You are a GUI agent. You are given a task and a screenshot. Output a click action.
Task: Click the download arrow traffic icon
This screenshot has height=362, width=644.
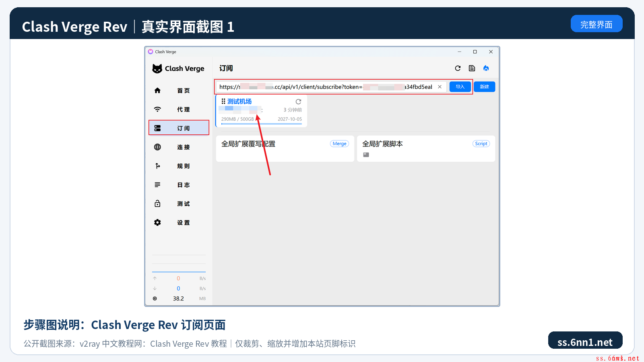point(155,288)
